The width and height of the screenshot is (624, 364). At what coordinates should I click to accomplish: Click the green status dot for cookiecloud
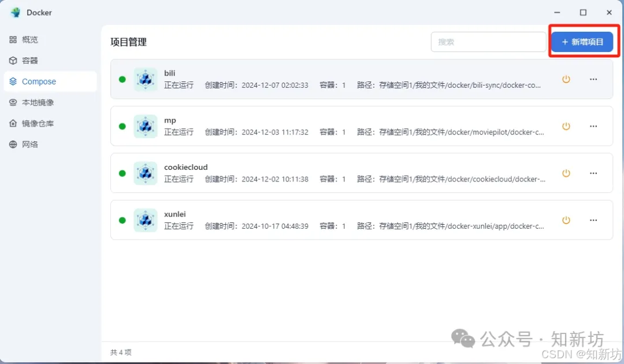122,173
